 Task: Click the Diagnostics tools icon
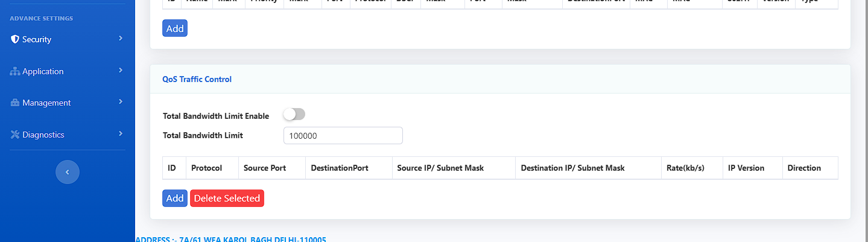(x=15, y=135)
